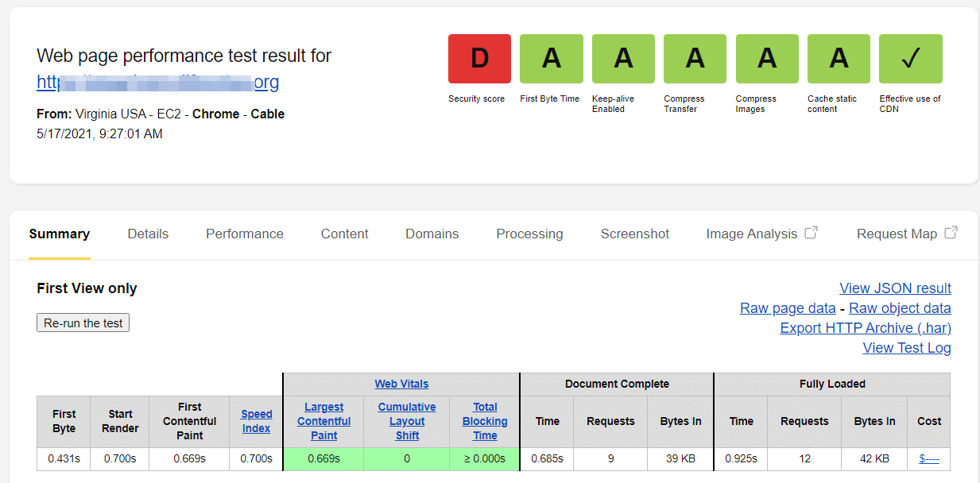Click the Compress Images A grade box
The height and width of the screenshot is (483, 980).
point(767,59)
